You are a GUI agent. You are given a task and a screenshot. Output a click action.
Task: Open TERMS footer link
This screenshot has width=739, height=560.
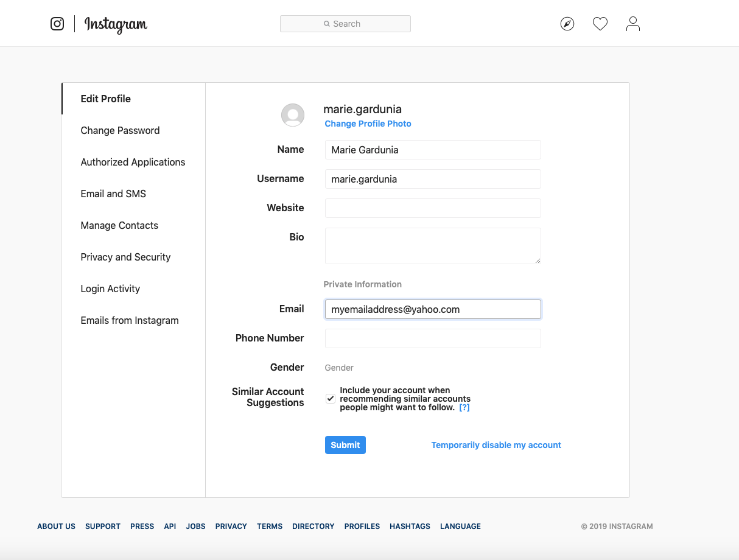270,527
